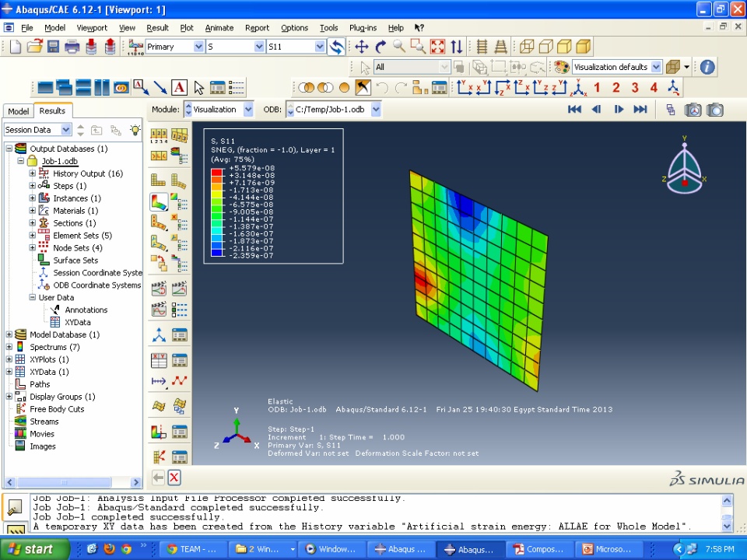Select the Element Sets (5) tree item

(82, 235)
